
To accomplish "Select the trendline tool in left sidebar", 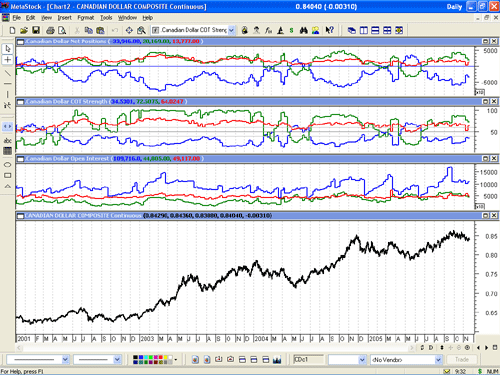I will click(x=8, y=72).
